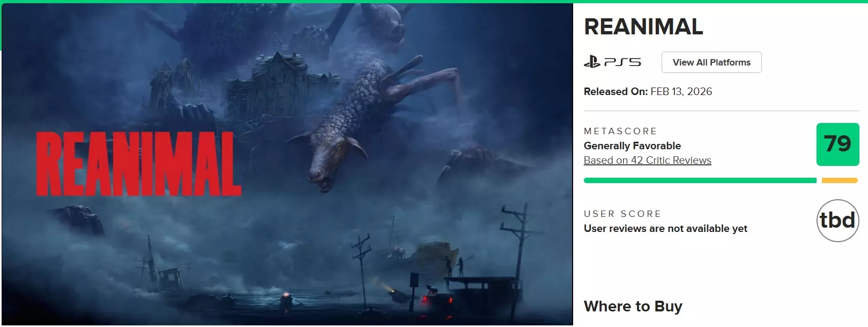Click the Where to Buy heading
Image resolution: width=868 pixels, height=327 pixels.
633,306
